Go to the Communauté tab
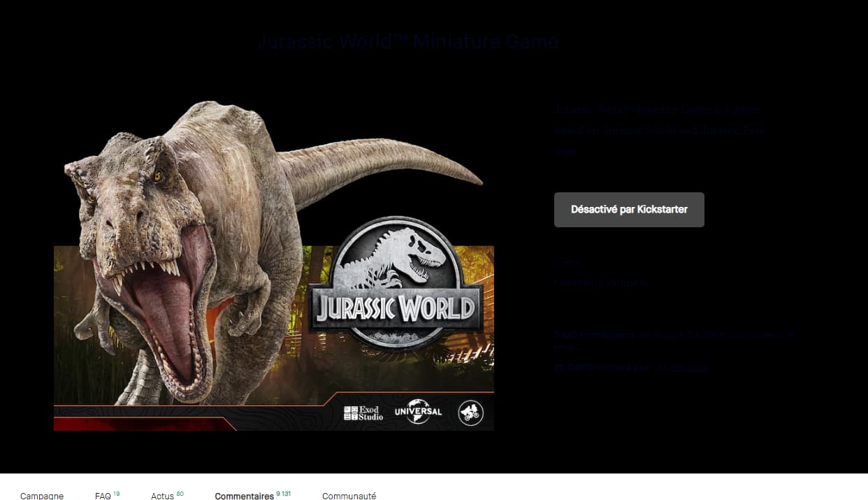 tap(349, 496)
